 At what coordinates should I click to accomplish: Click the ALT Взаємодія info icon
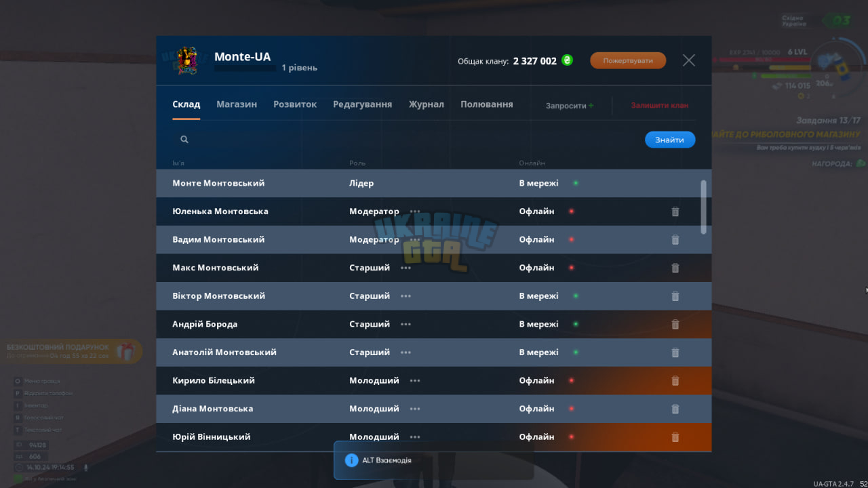coord(351,460)
